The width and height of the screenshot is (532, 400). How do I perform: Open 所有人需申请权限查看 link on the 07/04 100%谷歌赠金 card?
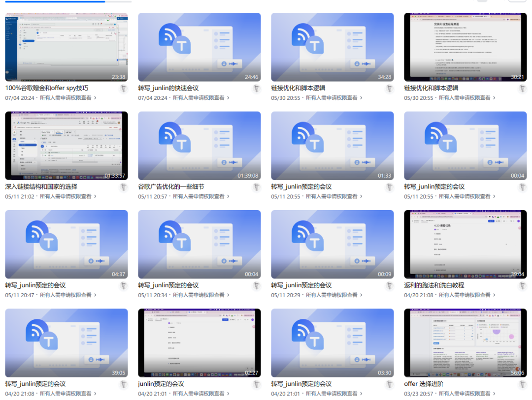tap(66, 97)
